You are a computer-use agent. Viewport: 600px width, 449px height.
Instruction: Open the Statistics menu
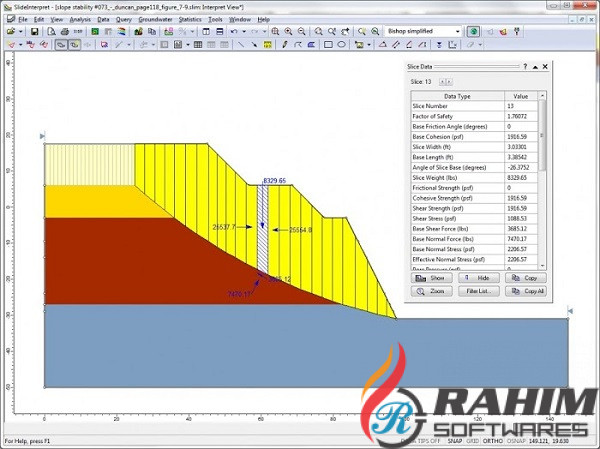click(x=190, y=19)
